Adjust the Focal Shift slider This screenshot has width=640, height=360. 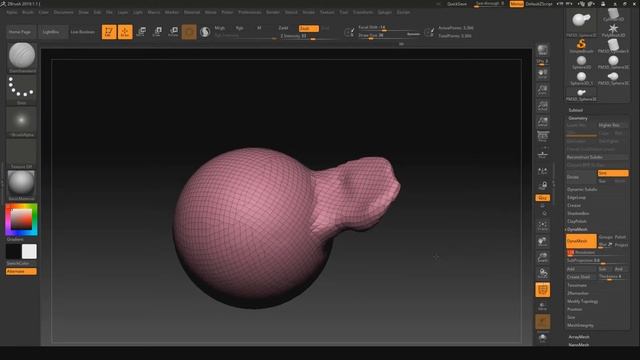pos(388,28)
